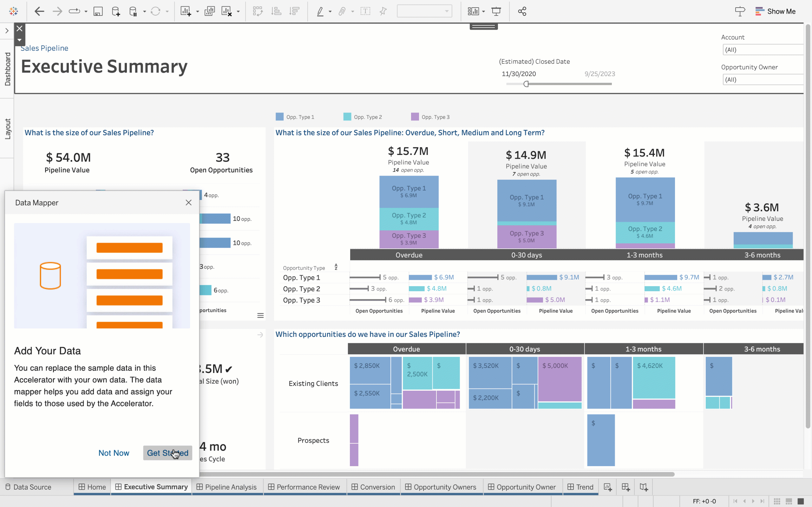This screenshot has height=507, width=812.
Task: Click the Get Started button
Action: tap(167, 452)
